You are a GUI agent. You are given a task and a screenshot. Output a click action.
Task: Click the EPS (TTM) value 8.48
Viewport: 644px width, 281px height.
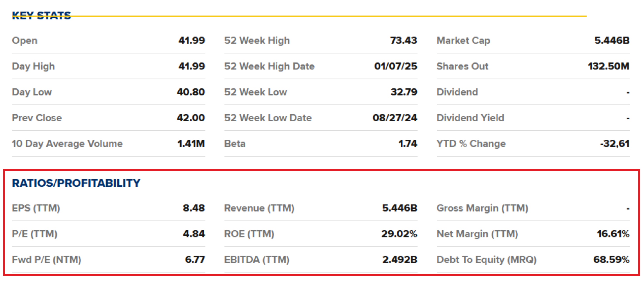click(194, 208)
